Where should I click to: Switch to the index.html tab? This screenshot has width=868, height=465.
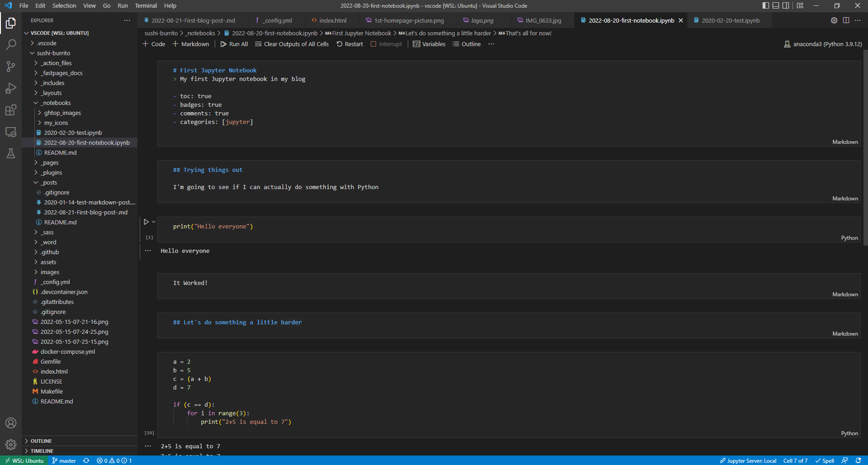(x=333, y=20)
